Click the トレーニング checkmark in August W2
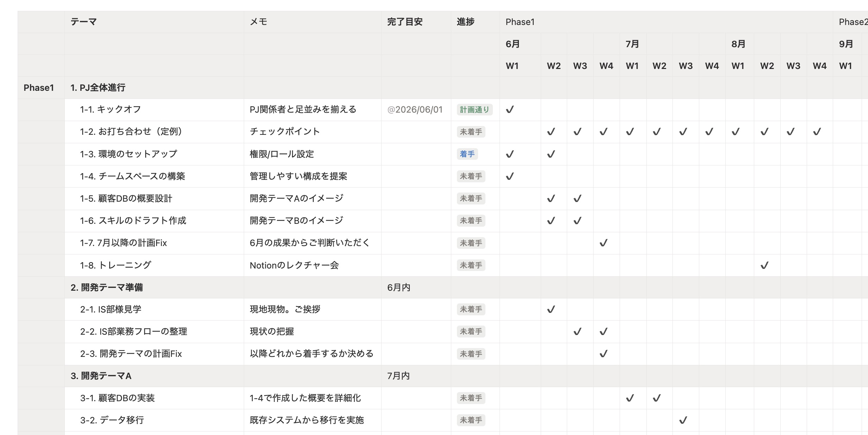 764,265
